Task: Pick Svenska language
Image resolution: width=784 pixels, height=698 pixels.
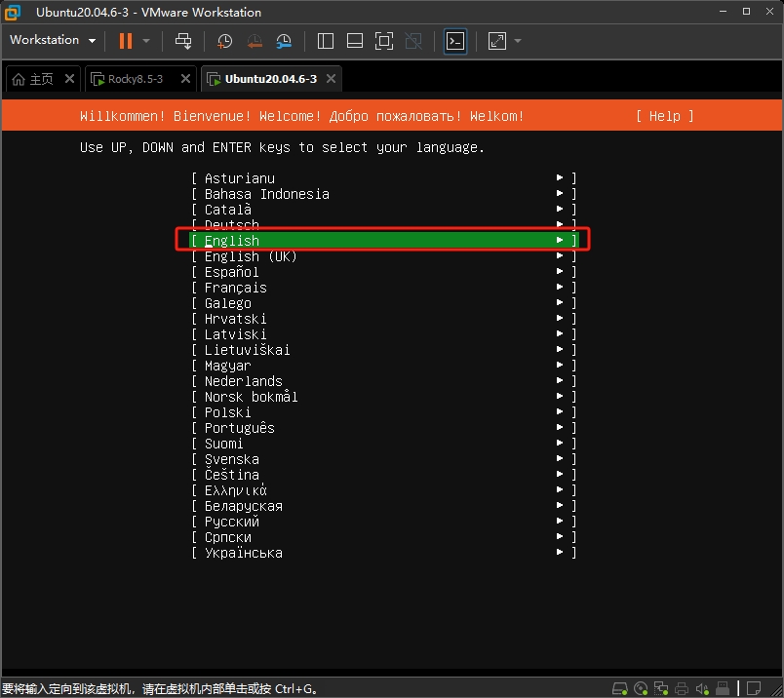Action: click(x=383, y=459)
